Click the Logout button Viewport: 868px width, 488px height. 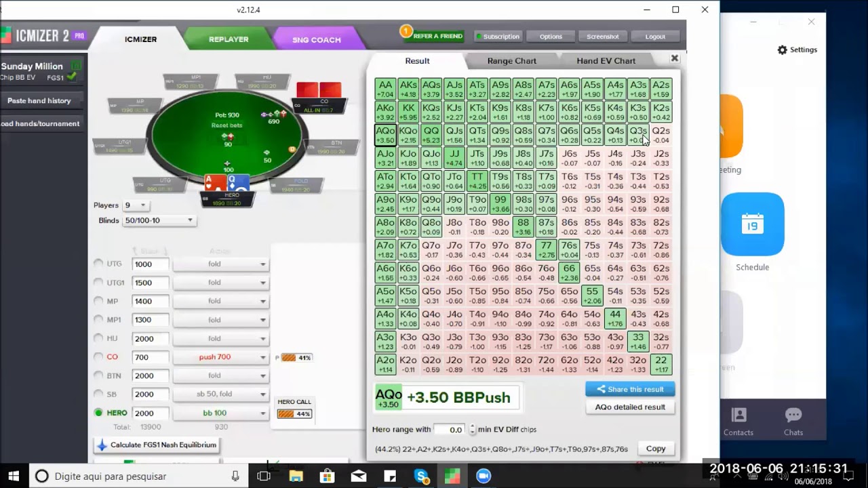click(655, 37)
